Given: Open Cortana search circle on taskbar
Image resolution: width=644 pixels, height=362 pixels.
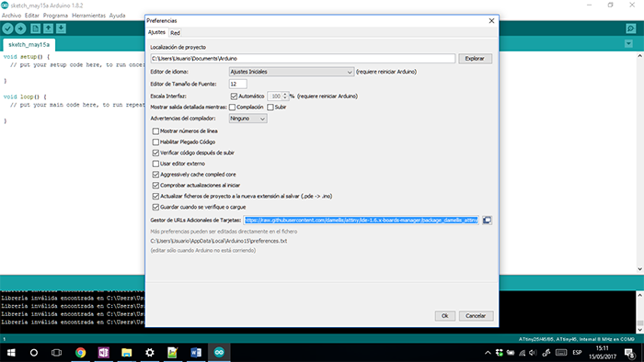Looking at the screenshot, I should tap(34, 353).
